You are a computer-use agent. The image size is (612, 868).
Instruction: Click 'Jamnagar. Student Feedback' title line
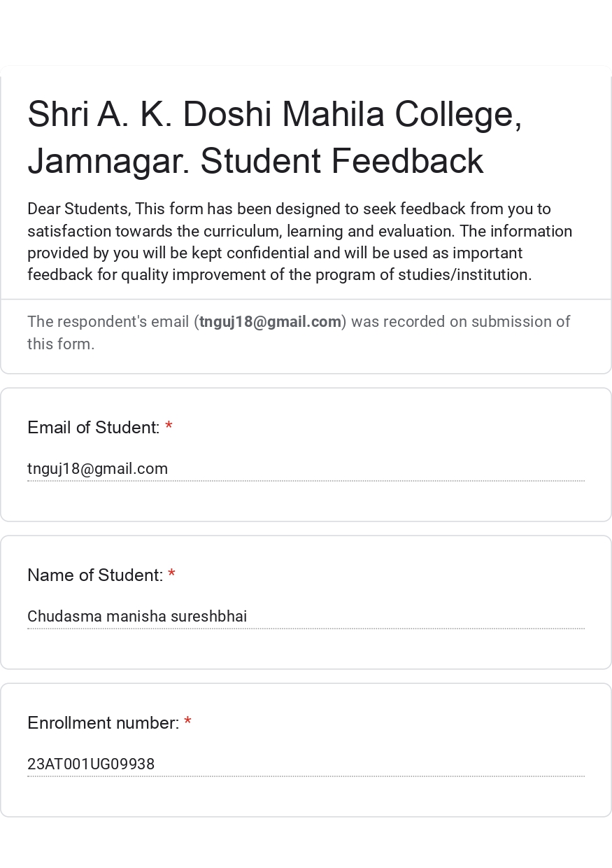(x=255, y=161)
